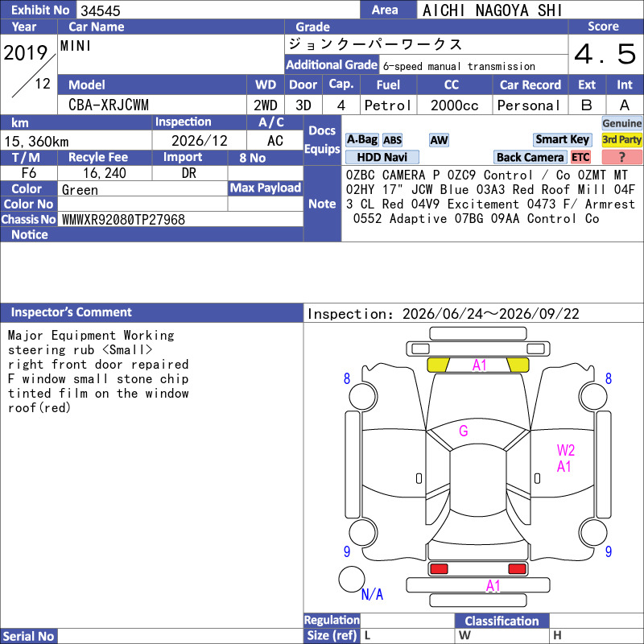Click the ABS equipment badge
The width and height of the screenshot is (644, 644).
(x=392, y=140)
